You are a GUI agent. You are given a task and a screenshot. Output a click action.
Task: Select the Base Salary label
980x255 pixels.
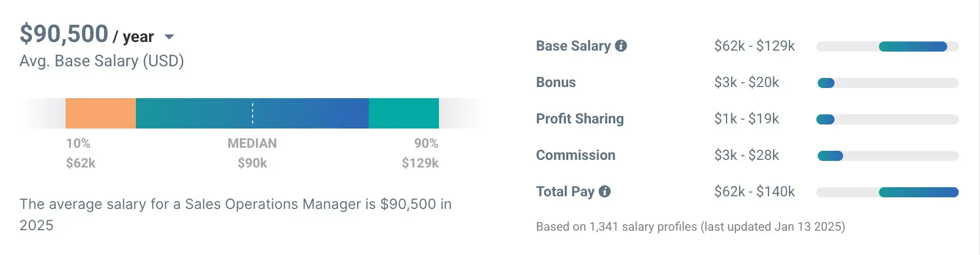coord(573,46)
